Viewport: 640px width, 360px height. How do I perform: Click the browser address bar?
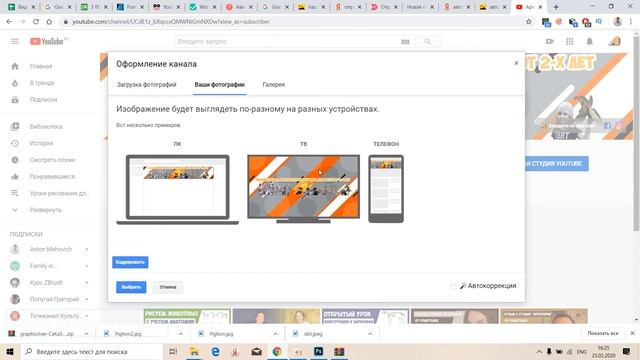pos(294,22)
